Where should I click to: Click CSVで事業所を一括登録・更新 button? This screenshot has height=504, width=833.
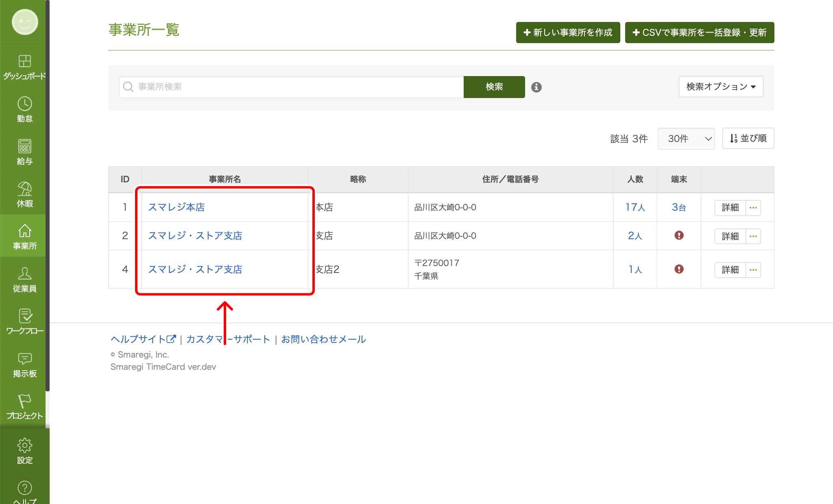coord(699,33)
